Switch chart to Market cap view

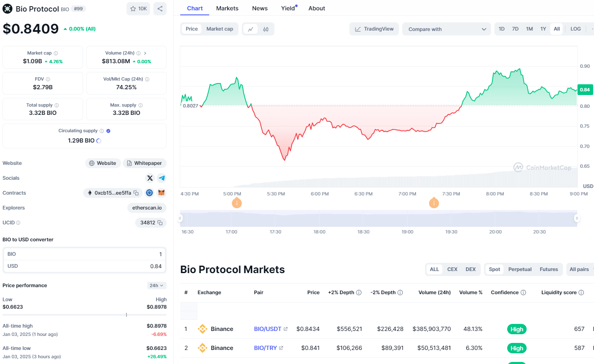click(x=220, y=29)
